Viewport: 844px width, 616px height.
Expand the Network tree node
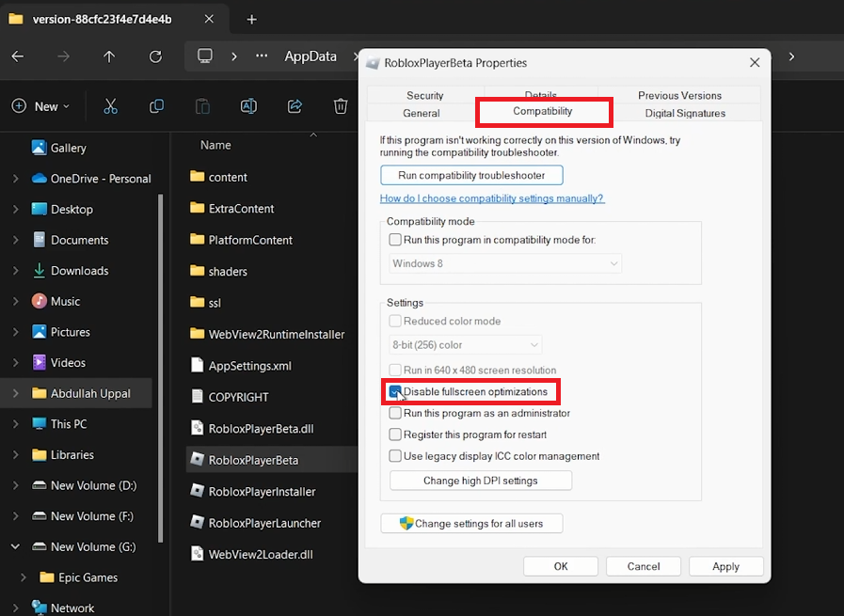point(16,608)
